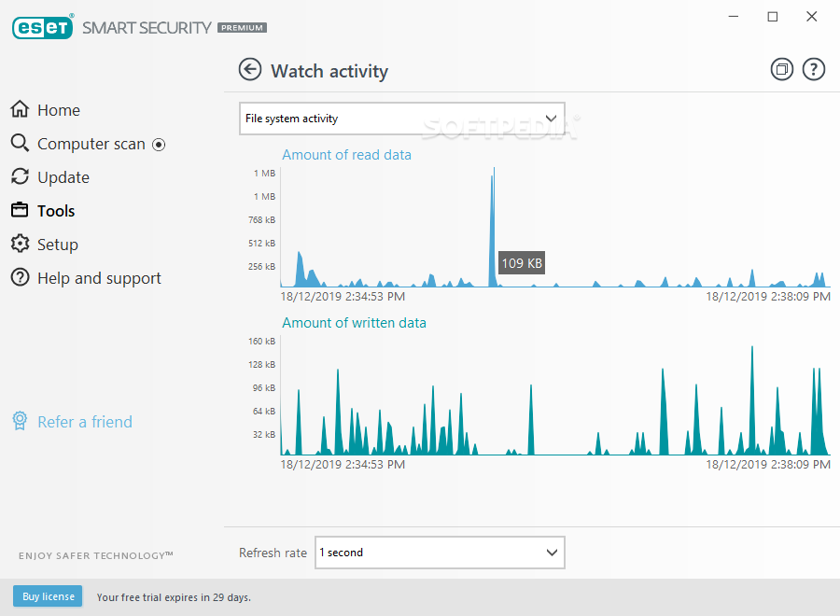The image size is (840, 616).
Task: Click the 109 KB tooltip on read graph
Action: point(522,263)
